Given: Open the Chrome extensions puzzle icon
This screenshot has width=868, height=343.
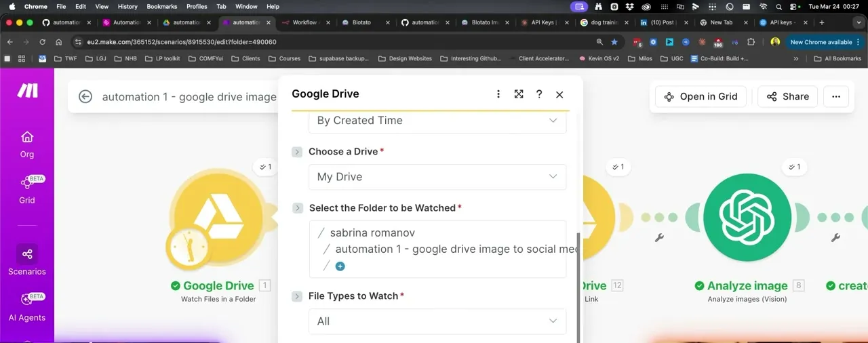Looking at the screenshot, I should click(751, 42).
